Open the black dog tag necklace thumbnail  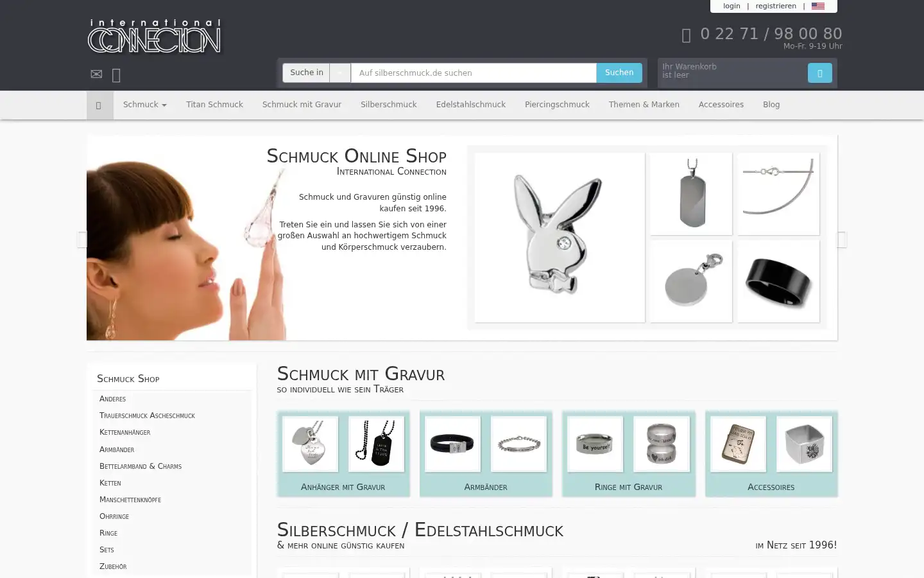pyautogui.click(x=376, y=444)
